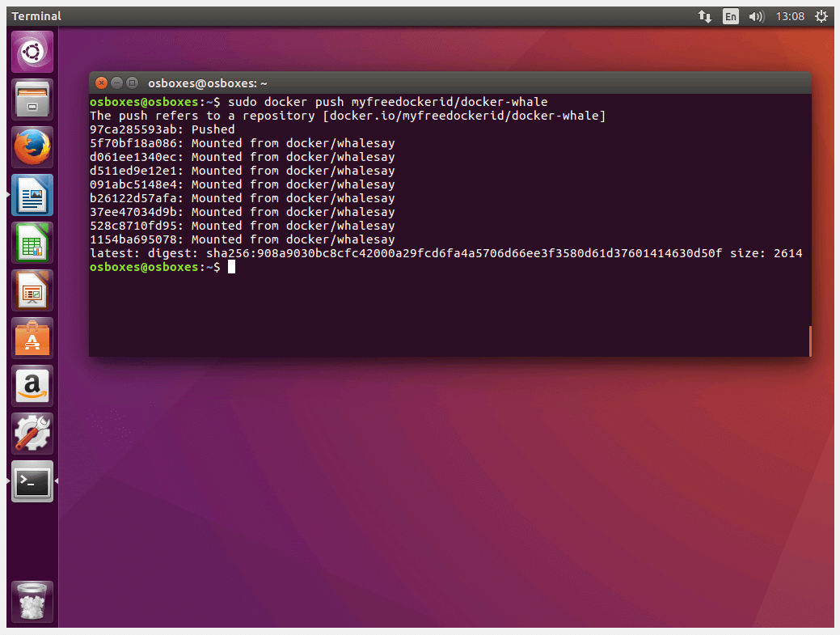The height and width of the screenshot is (635, 840).
Task: Show calendar from the 13:08 clock
Action: pos(790,16)
